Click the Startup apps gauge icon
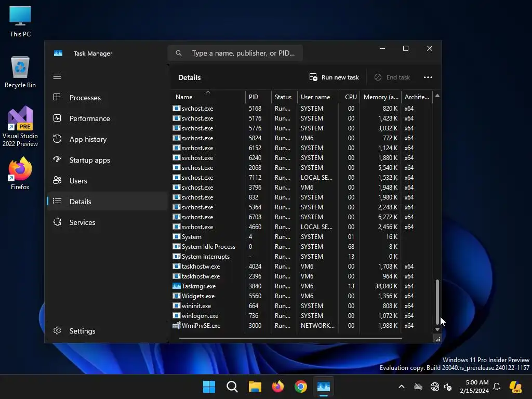Image resolution: width=532 pixels, height=399 pixels. click(57, 159)
